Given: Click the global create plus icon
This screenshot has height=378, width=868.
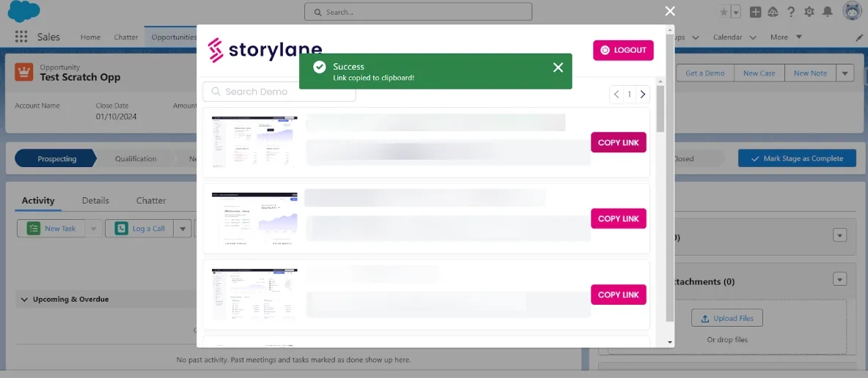Looking at the screenshot, I should [x=756, y=12].
